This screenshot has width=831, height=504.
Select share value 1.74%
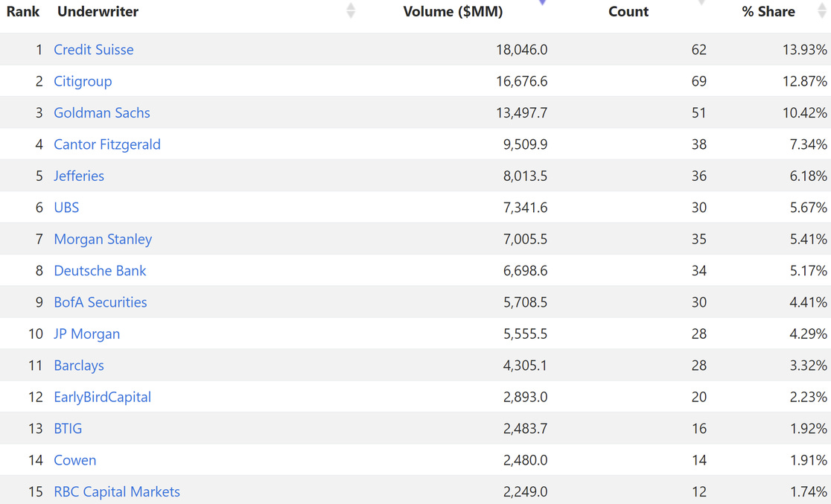808,491
